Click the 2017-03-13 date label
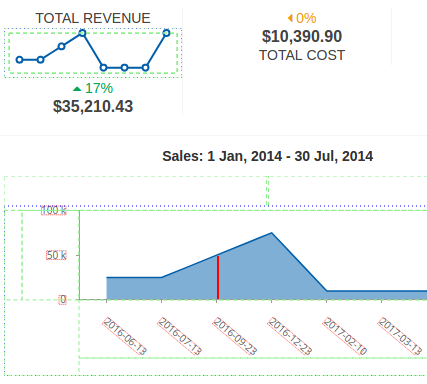Image resolution: width=427 pixels, height=384 pixels. [400, 336]
